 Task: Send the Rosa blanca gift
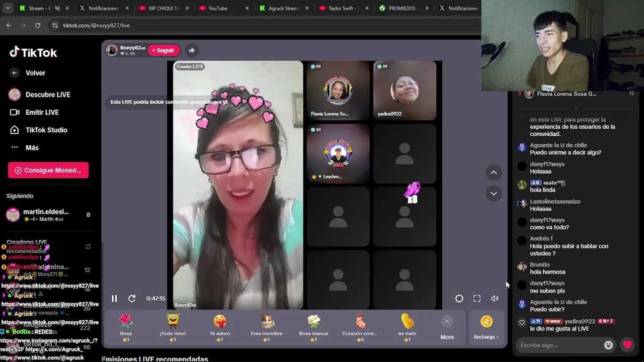pos(313,327)
